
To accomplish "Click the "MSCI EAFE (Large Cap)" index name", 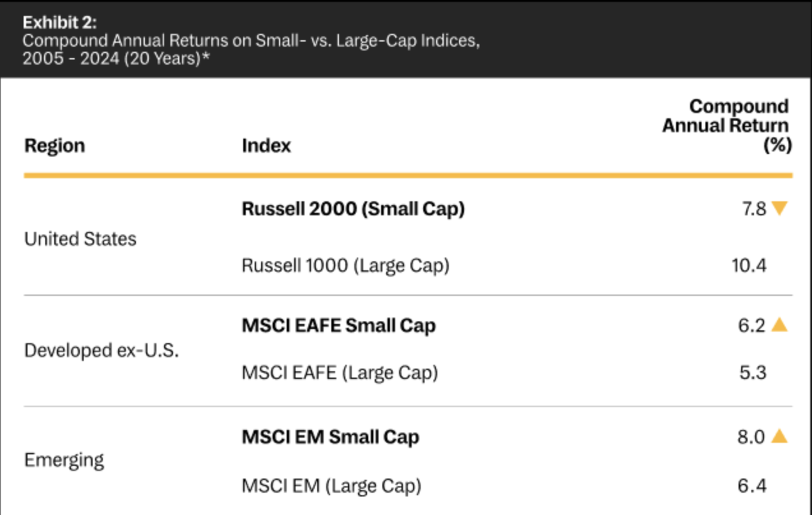I will tap(340, 373).
